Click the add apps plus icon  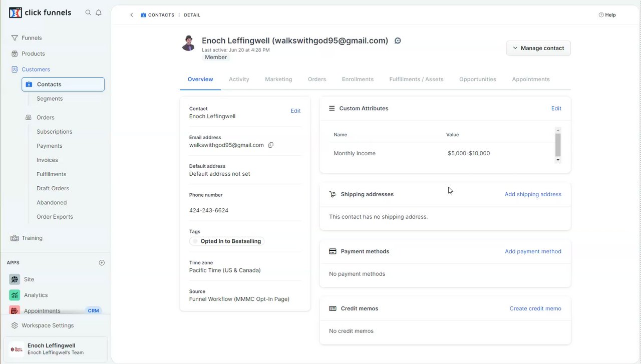pos(102,263)
